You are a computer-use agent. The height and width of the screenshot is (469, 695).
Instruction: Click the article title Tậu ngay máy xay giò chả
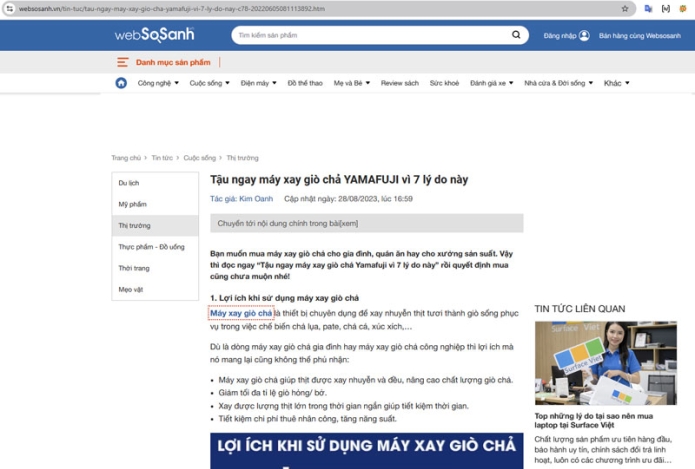pyautogui.click(x=339, y=180)
